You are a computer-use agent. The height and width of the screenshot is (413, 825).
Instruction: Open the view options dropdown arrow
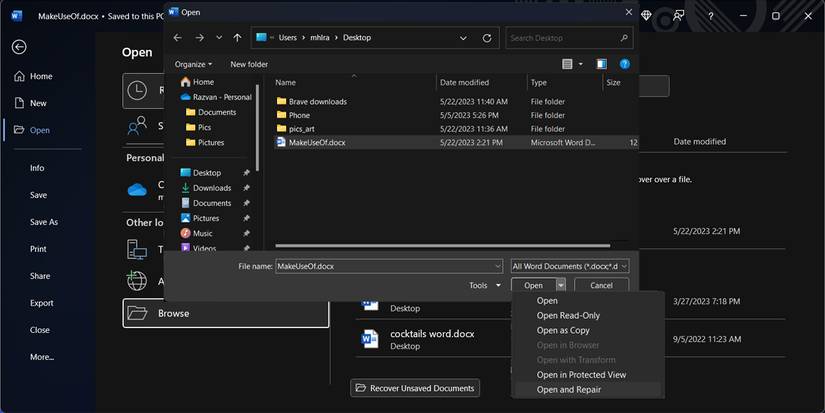[x=581, y=64]
